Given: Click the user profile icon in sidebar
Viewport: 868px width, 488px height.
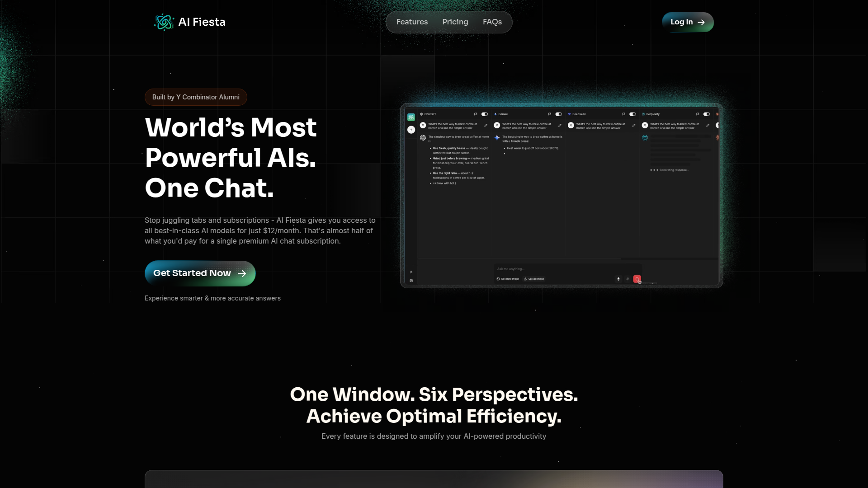Looking at the screenshot, I should 411,272.
